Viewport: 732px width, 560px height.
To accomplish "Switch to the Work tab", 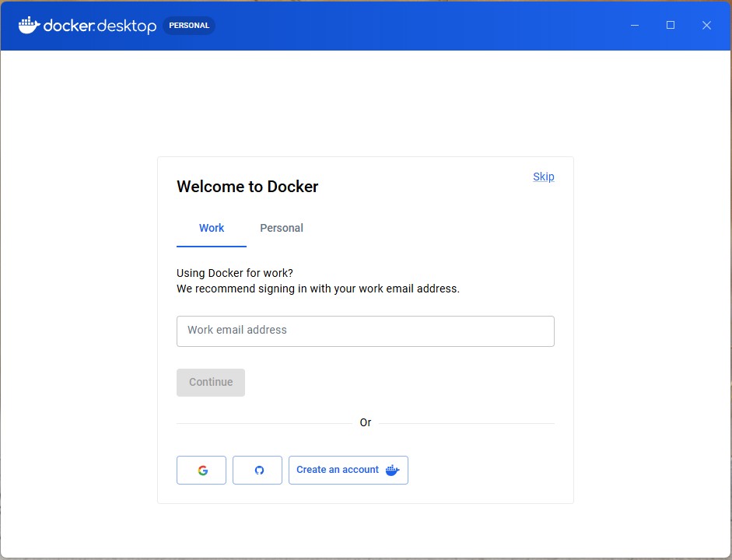I will click(212, 228).
